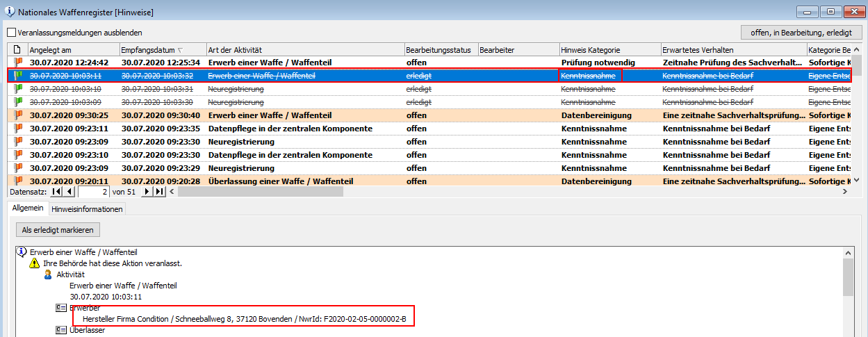Click the yellow warning triangle icon

pyautogui.click(x=34, y=263)
